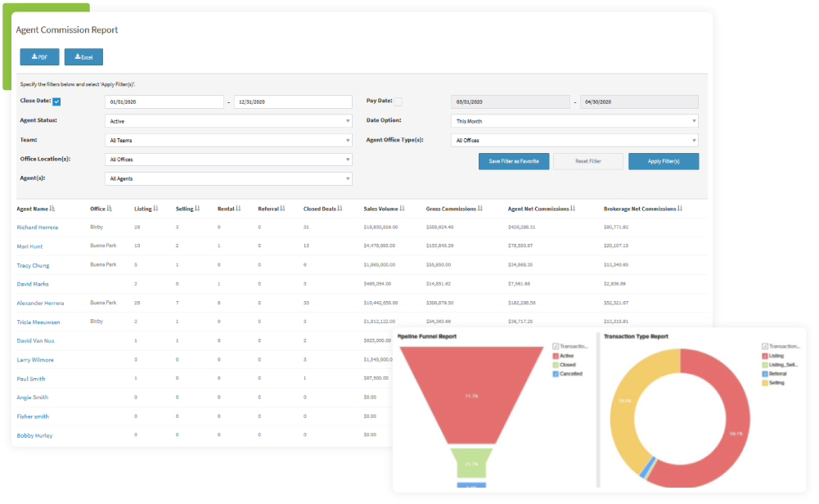Expand the Transaction legend in Pipeline Funnel Report
The height and width of the screenshot is (504, 819).
pyautogui.click(x=555, y=346)
